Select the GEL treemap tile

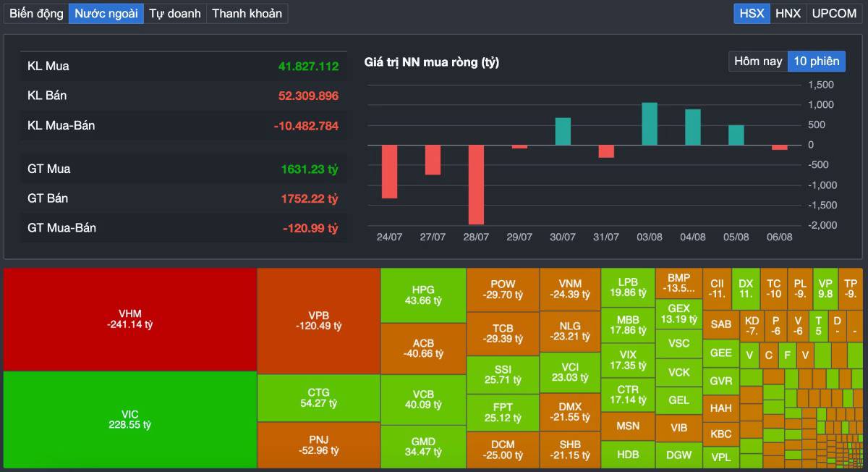(x=678, y=400)
